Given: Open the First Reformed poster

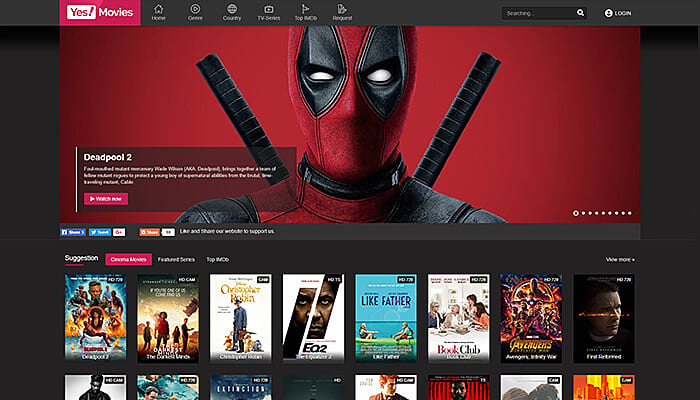Looking at the screenshot, I should click(x=604, y=318).
